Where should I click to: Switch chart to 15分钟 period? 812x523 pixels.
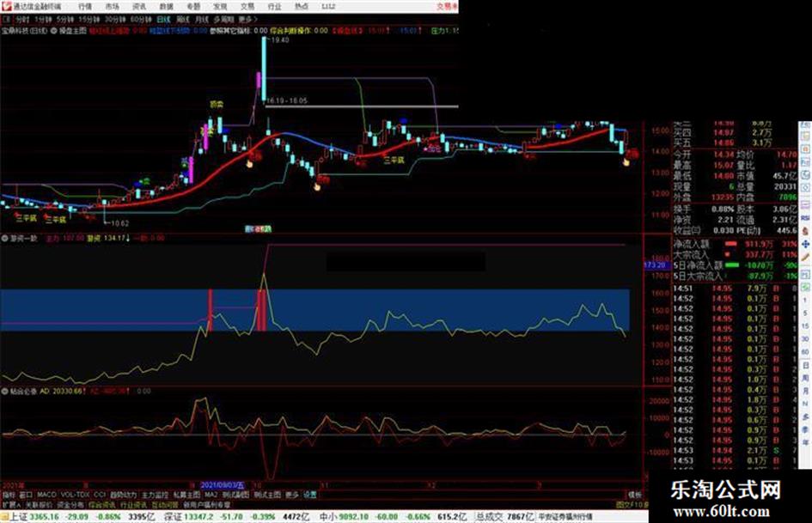coord(89,20)
